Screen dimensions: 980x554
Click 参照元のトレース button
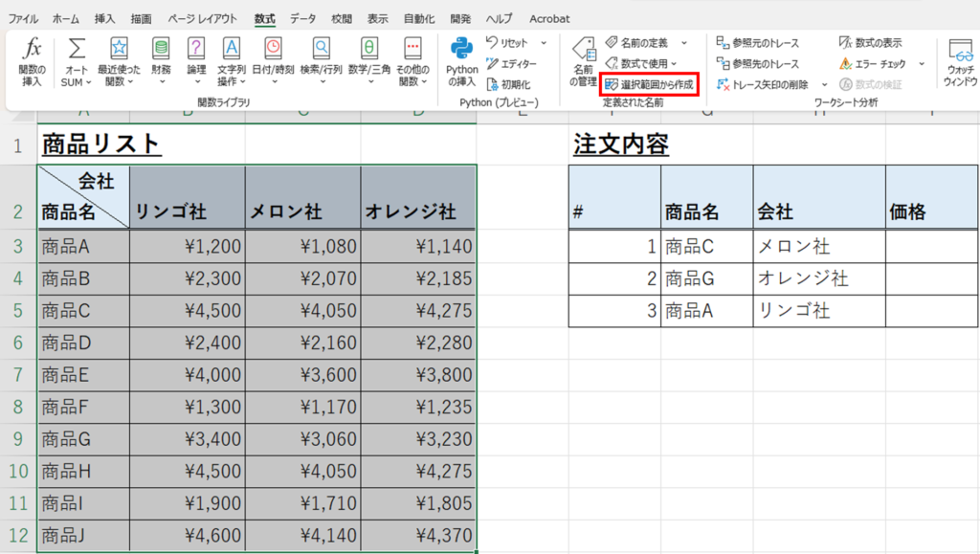757,43
